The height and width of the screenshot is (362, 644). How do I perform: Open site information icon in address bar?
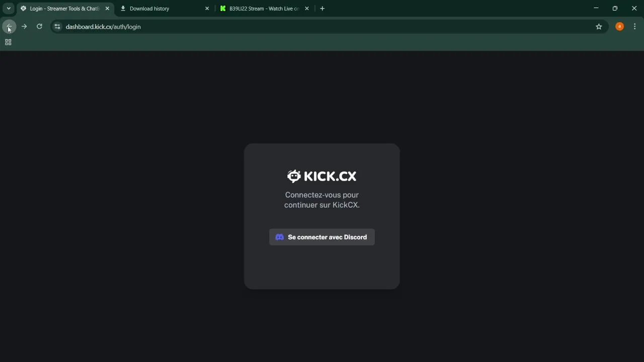[x=57, y=27]
